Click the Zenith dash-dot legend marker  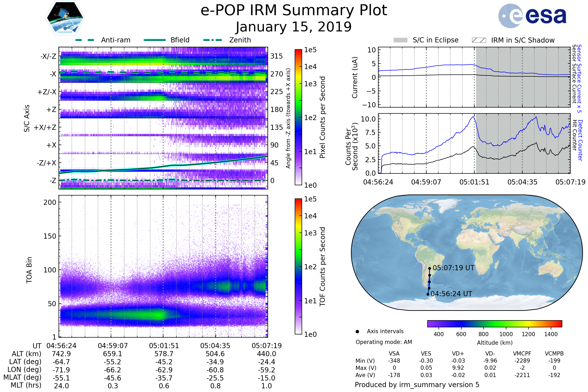pyautogui.click(x=212, y=40)
